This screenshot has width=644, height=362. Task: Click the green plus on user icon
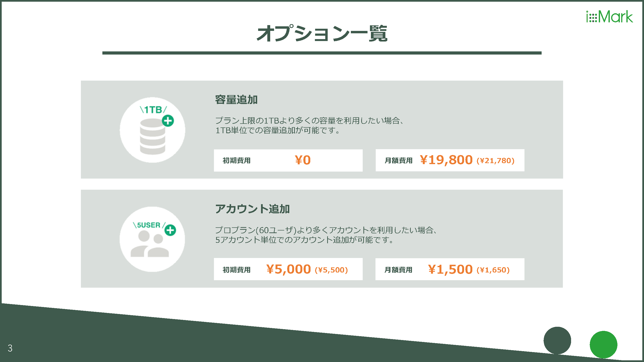170,230
